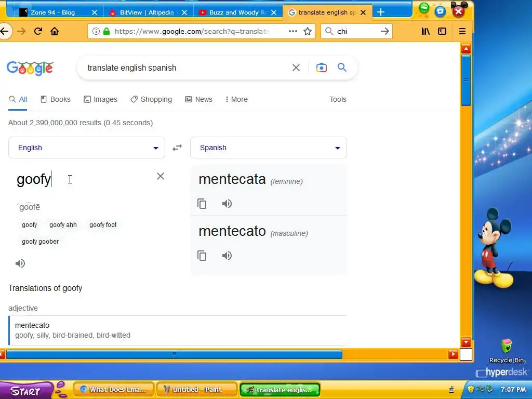Click the security shield tray icon
The width and height of the screenshot is (532, 399).
coord(471,389)
